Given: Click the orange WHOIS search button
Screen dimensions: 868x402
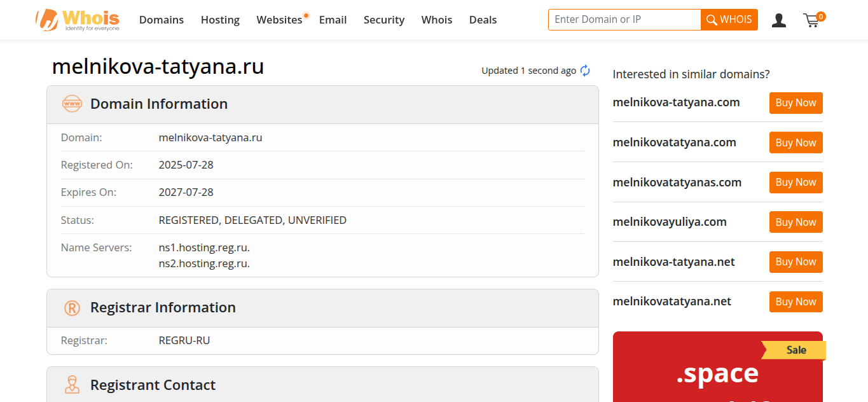Looking at the screenshot, I should click(729, 20).
